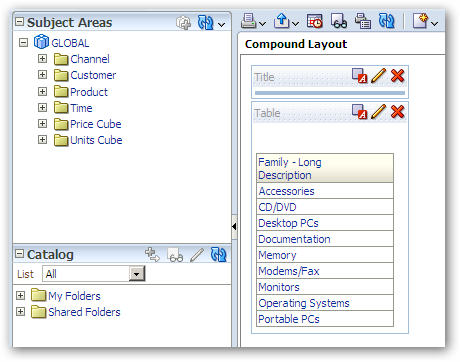
Task: Refresh the Subject Areas pane
Action: point(205,23)
